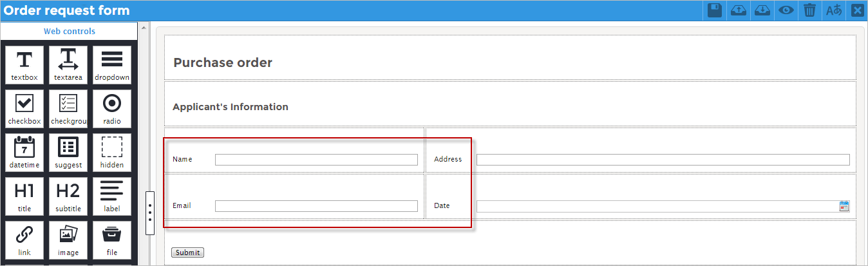
Task: Click into the Name input field
Action: (316, 160)
